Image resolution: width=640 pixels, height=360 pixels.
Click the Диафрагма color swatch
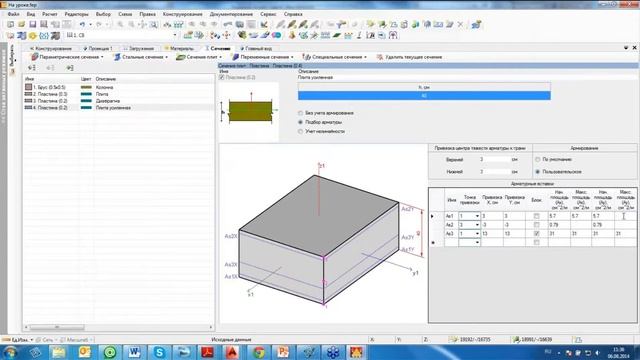pos(86,101)
